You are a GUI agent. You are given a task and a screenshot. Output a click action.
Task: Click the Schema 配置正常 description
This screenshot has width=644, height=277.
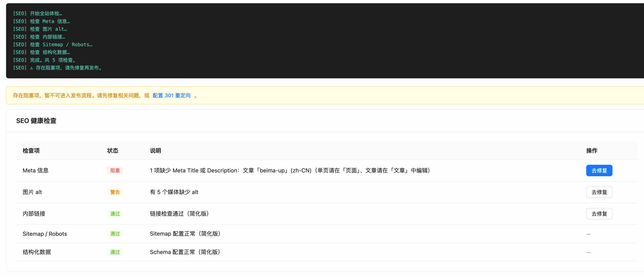click(x=185, y=252)
